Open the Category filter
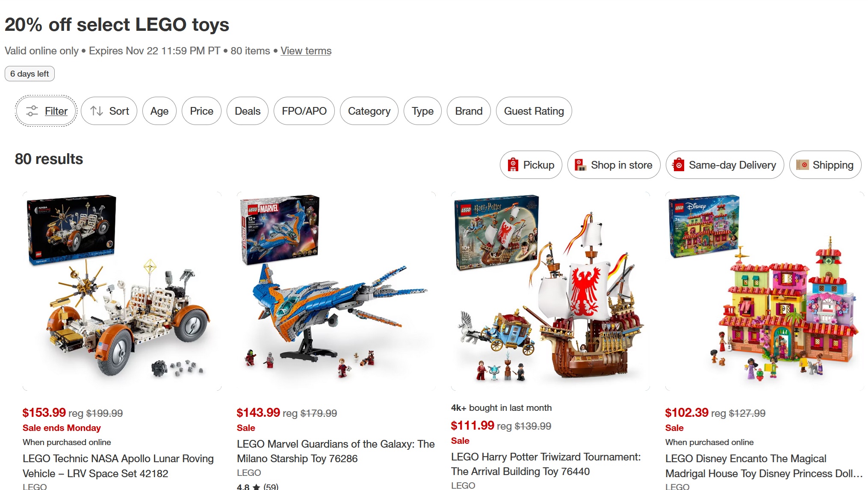This screenshot has width=868, height=490. click(369, 111)
